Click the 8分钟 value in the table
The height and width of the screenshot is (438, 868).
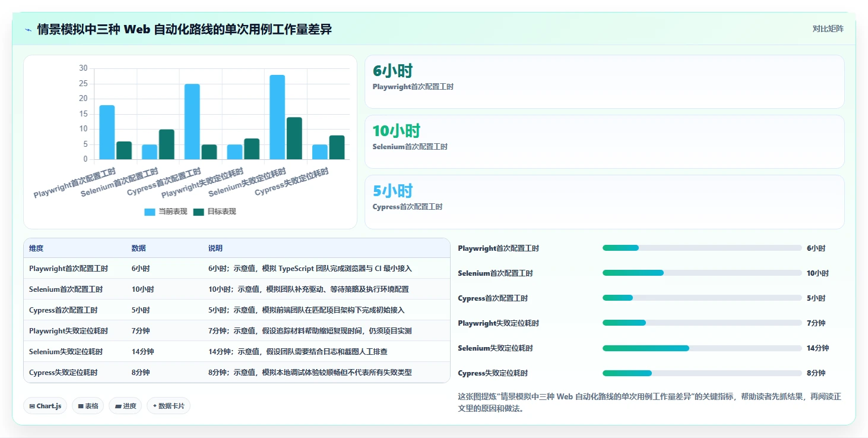pyautogui.click(x=141, y=373)
